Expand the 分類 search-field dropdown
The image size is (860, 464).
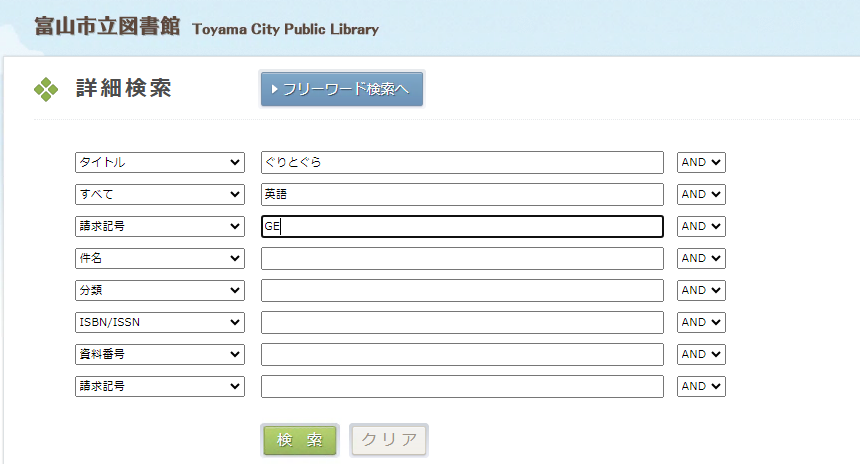tap(160, 290)
